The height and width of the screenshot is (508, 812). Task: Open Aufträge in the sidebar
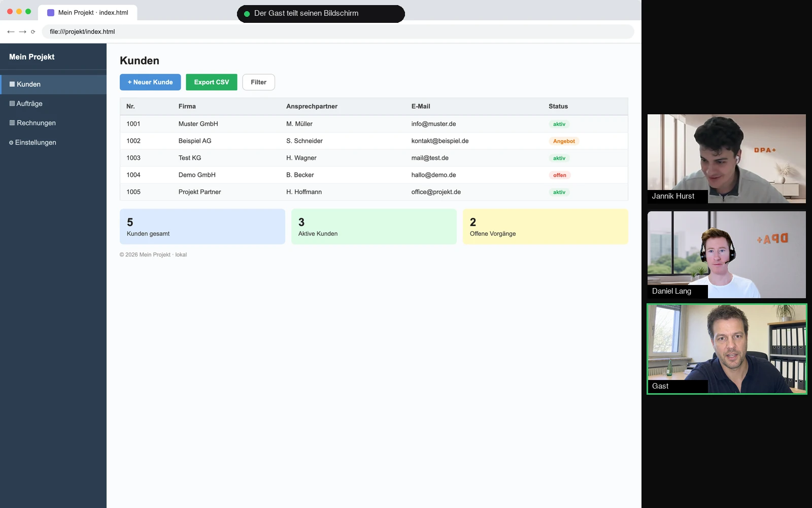tap(53, 104)
